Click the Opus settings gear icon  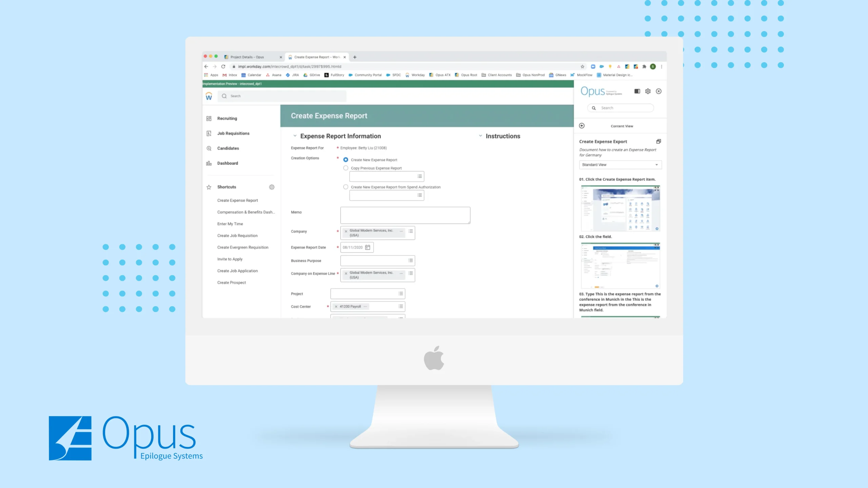coord(648,91)
